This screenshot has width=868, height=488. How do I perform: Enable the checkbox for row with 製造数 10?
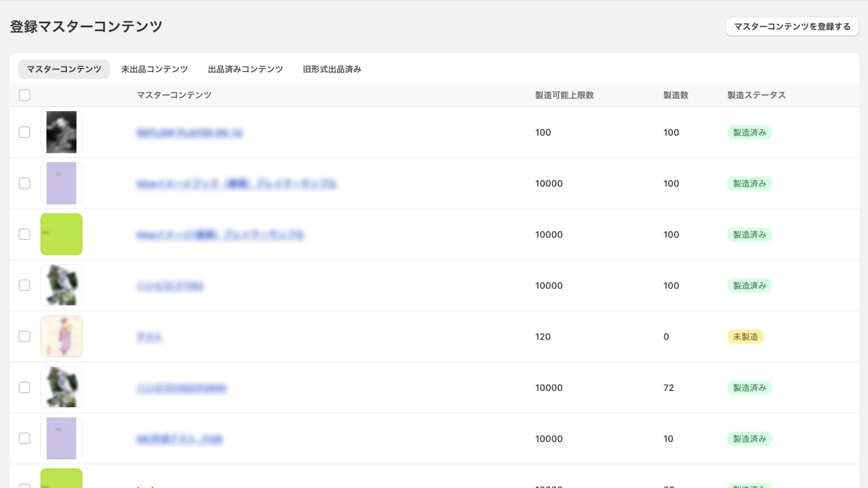tap(24, 438)
